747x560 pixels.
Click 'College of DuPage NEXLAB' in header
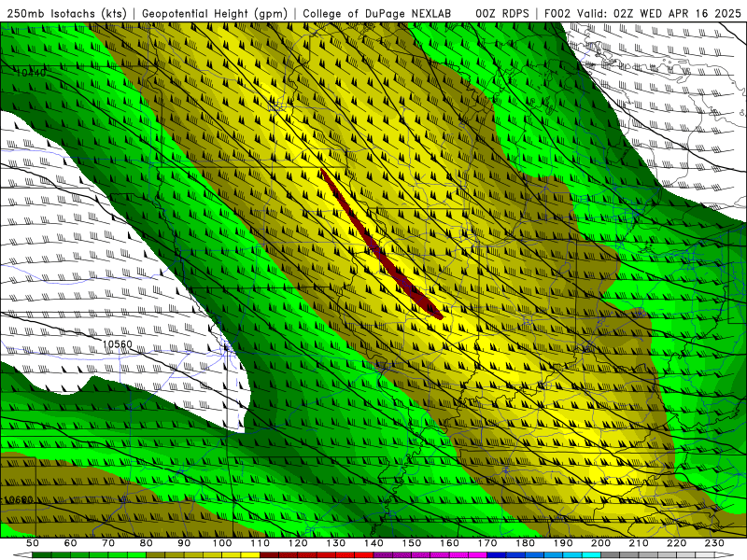pyautogui.click(x=377, y=14)
